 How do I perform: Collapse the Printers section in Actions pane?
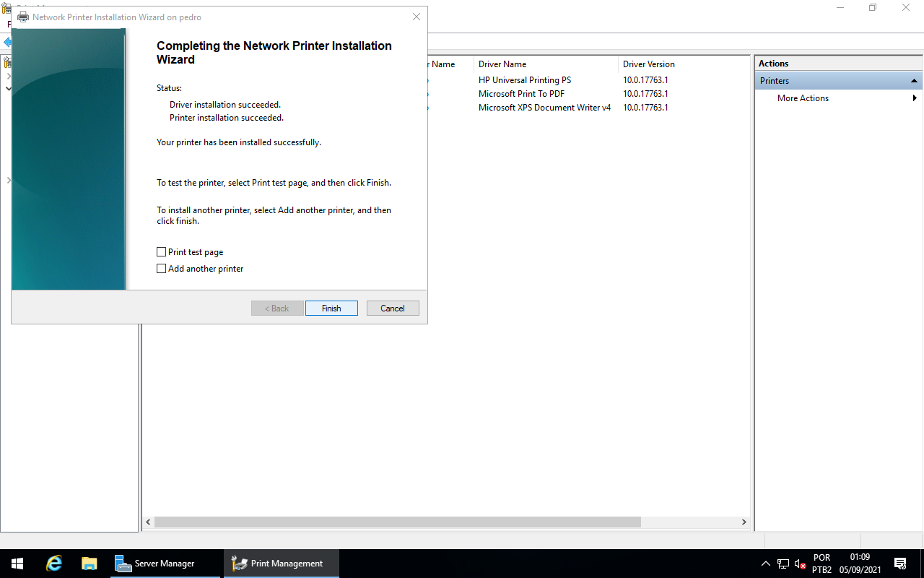coord(914,80)
